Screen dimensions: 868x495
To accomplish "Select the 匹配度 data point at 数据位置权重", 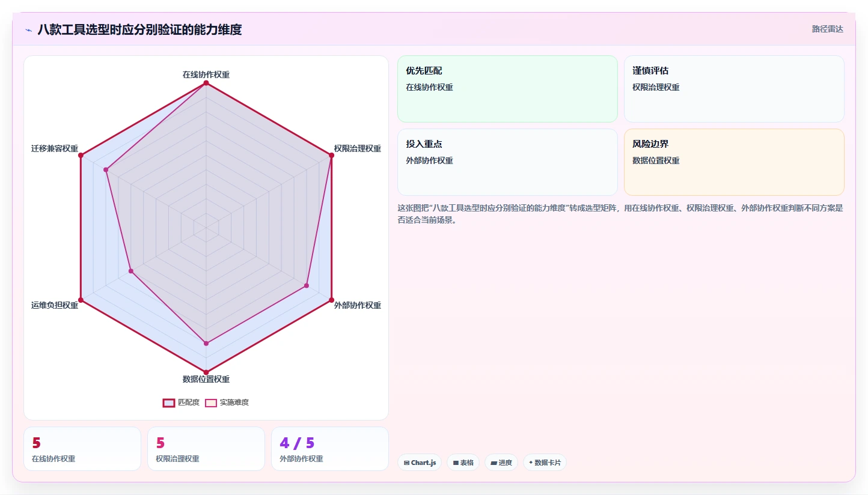I will [x=206, y=372].
